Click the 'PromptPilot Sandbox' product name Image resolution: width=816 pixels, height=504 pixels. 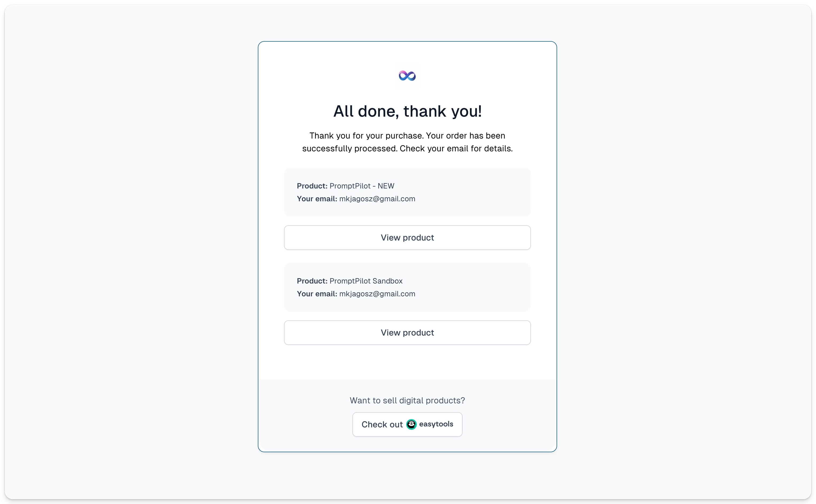point(366,281)
